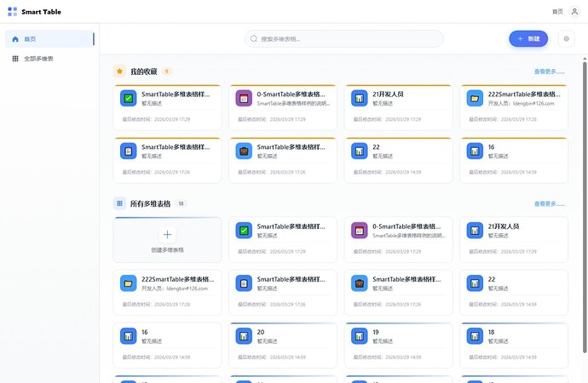Click the star icon beside 我的收藏
The width and height of the screenshot is (588, 383).
tap(119, 71)
